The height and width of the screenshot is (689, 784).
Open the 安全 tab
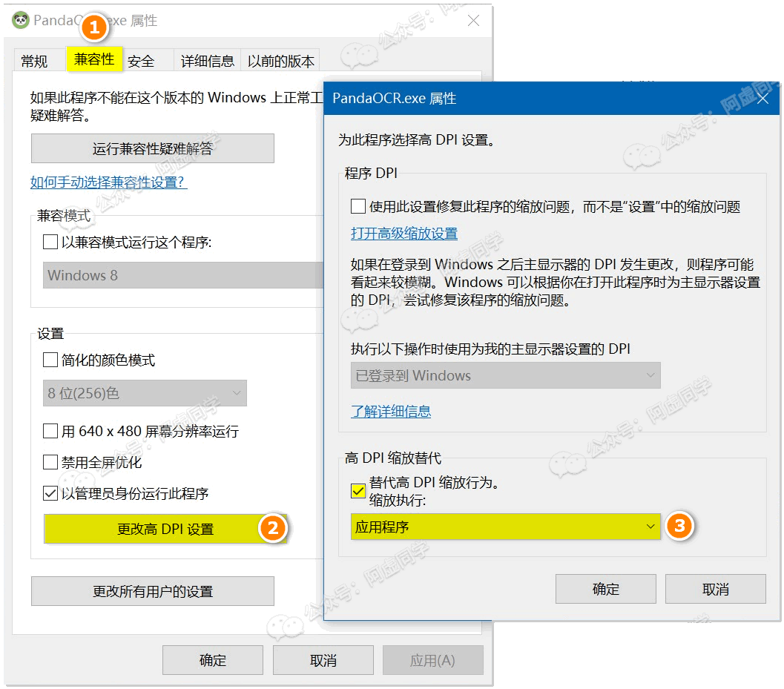[141, 62]
